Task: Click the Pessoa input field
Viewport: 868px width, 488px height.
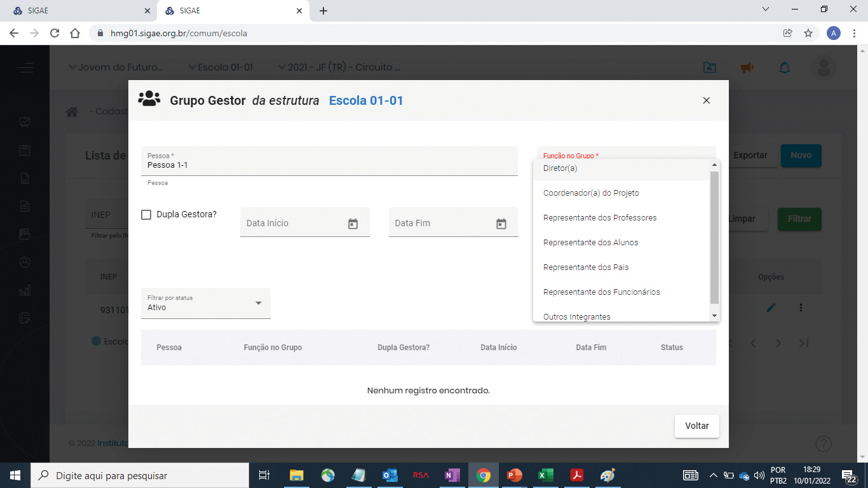Action: pyautogui.click(x=329, y=161)
